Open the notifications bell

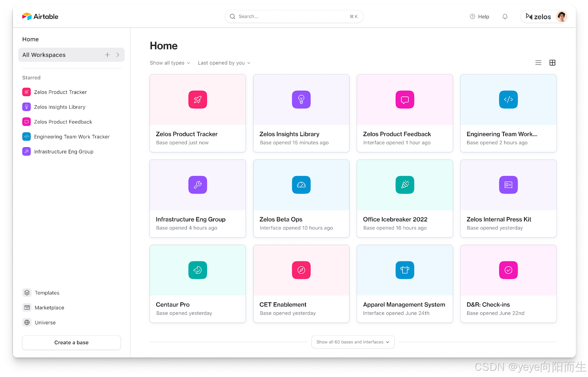click(x=505, y=17)
